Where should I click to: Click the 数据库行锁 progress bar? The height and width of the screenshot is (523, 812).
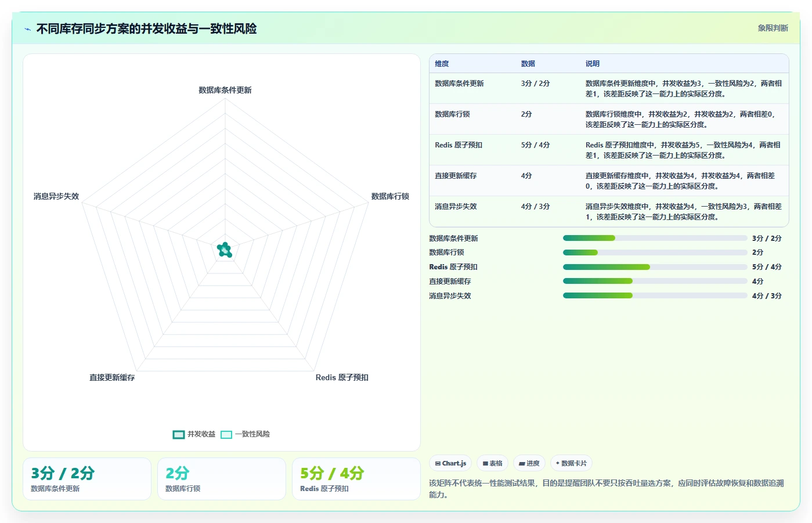click(655, 253)
